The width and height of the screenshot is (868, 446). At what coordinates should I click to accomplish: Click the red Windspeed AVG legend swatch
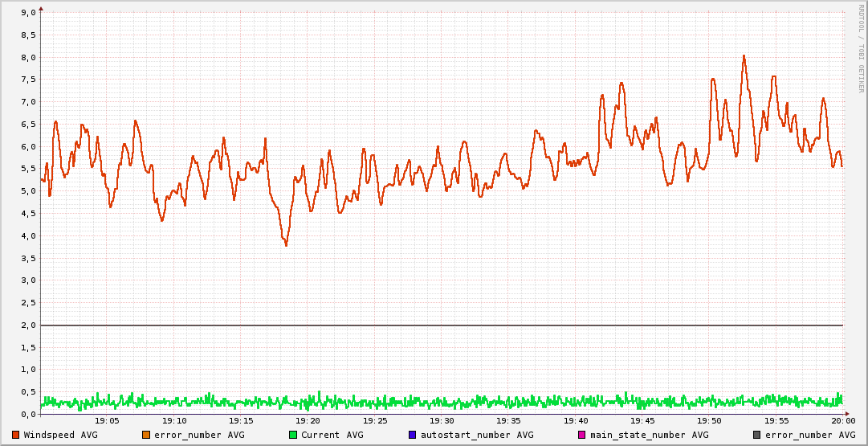click(16, 435)
